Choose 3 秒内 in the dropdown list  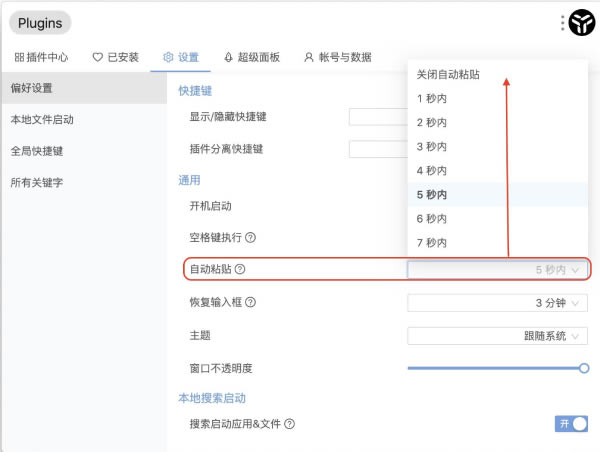[x=432, y=146]
